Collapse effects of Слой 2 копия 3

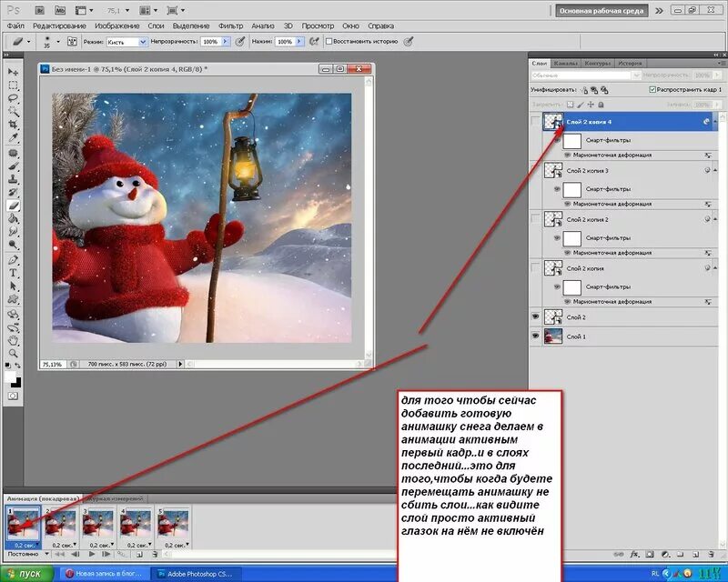(715, 170)
